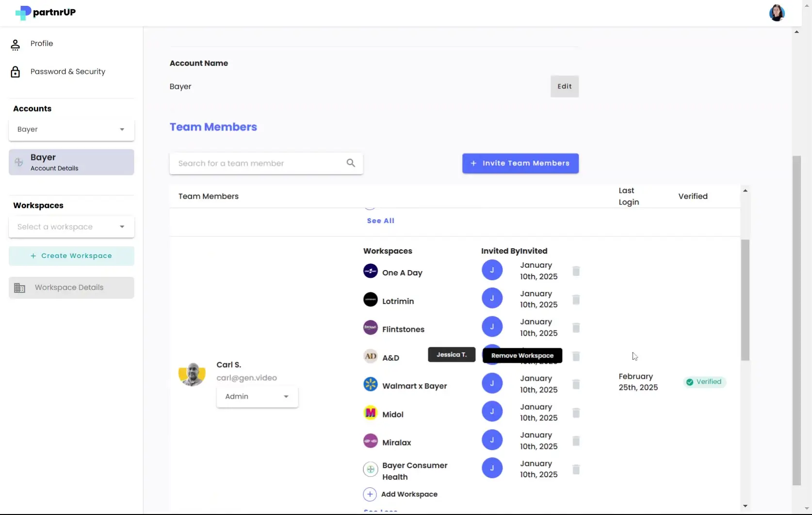Click the Verified badge for Carl S.
812x515 pixels.
pyautogui.click(x=704, y=382)
